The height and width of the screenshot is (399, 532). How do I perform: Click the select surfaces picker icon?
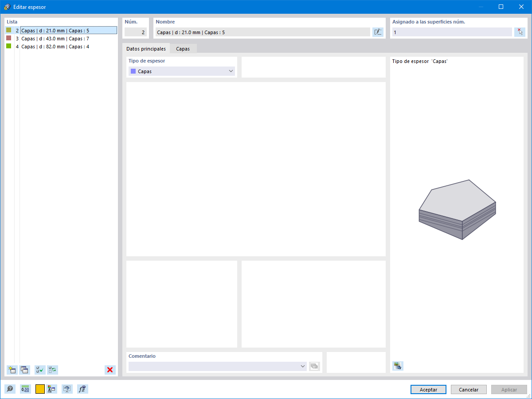pyautogui.click(x=520, y=32)
